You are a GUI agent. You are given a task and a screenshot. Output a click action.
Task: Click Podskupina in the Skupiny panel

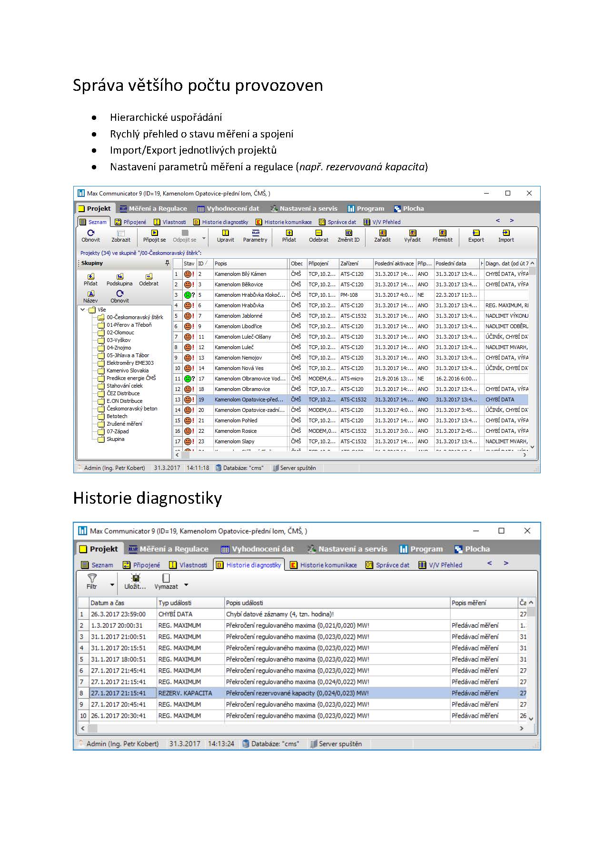(x=119, y=279)
